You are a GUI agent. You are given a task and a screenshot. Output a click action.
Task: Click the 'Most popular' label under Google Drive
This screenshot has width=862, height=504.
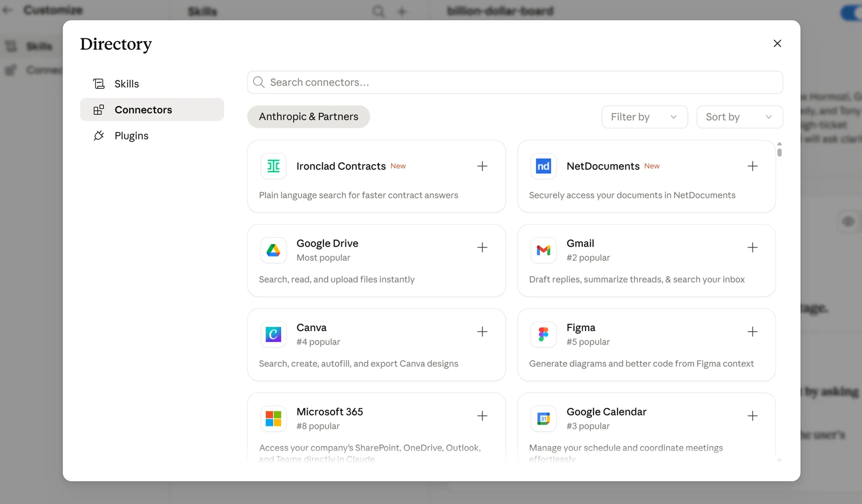click(323, 258)
